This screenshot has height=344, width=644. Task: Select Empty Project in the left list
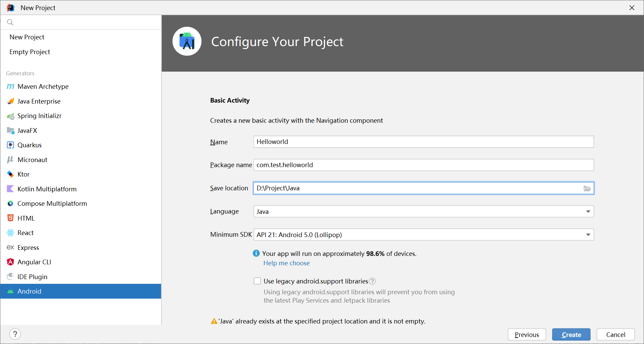tap(81, 52)
